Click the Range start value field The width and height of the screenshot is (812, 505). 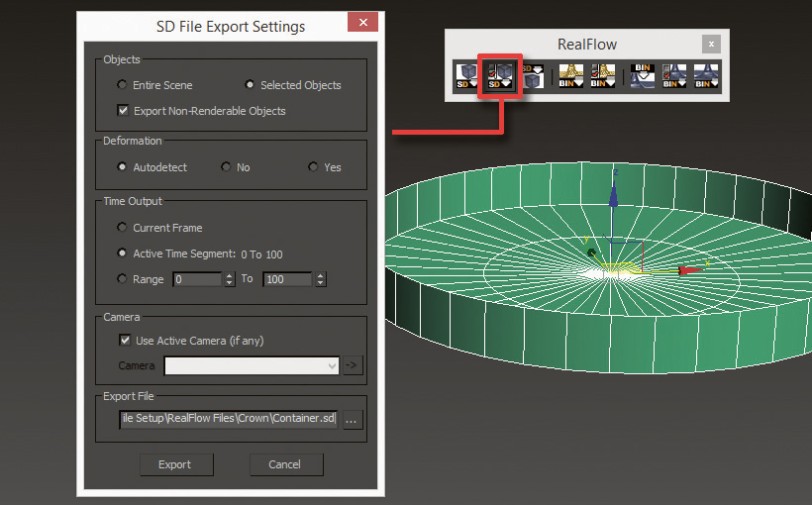click(198, 279)
